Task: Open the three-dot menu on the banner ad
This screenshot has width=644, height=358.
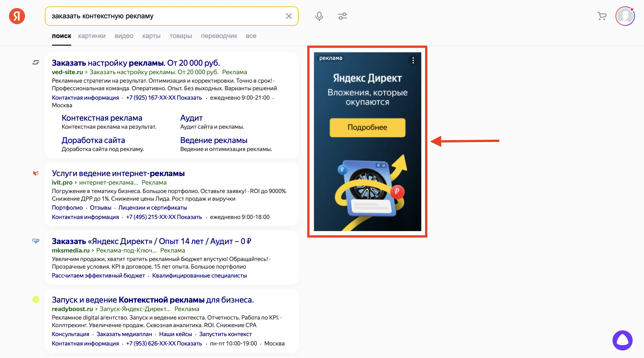Action: 413,60
